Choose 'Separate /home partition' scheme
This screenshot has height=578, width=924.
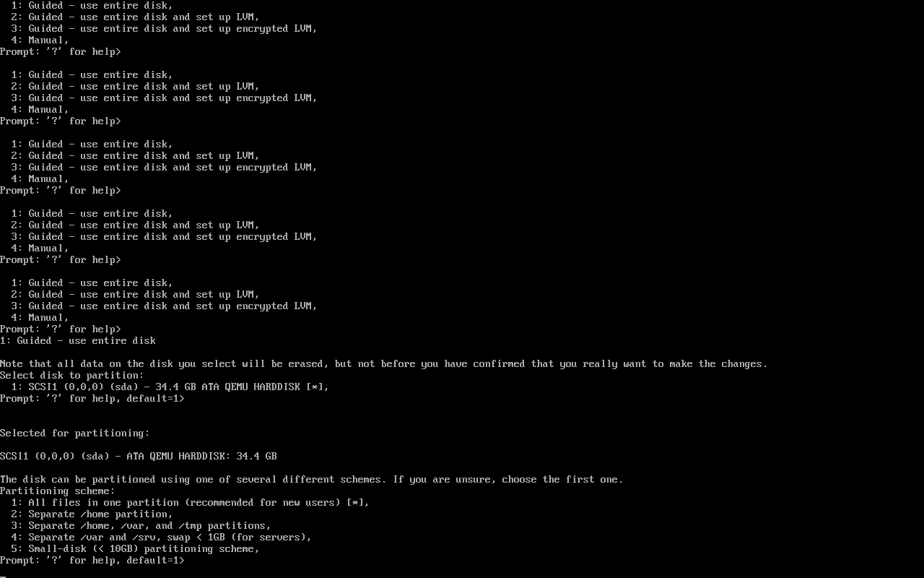(x=92, y=514)
